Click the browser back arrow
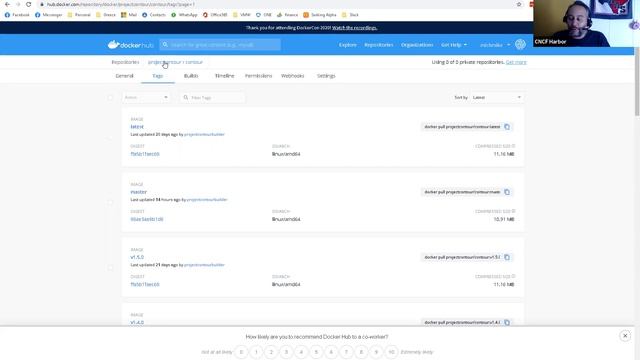 (7, 4)
